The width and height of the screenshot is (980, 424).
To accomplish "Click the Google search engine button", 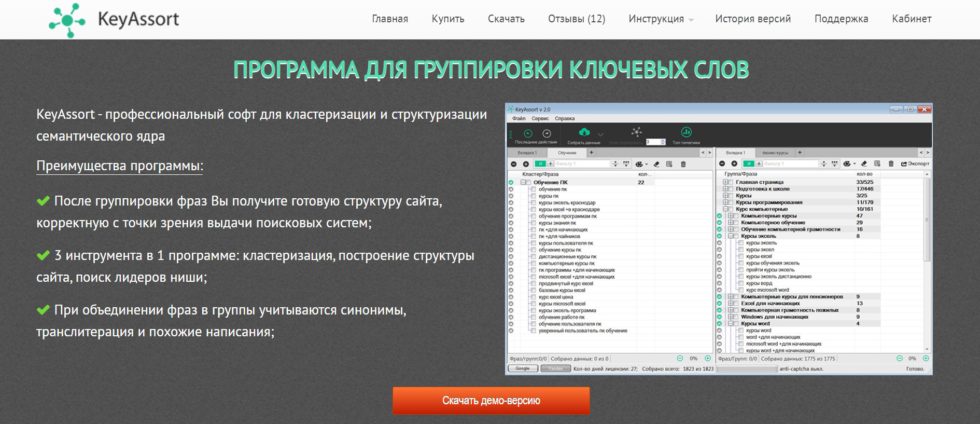I will click(523, 368).
